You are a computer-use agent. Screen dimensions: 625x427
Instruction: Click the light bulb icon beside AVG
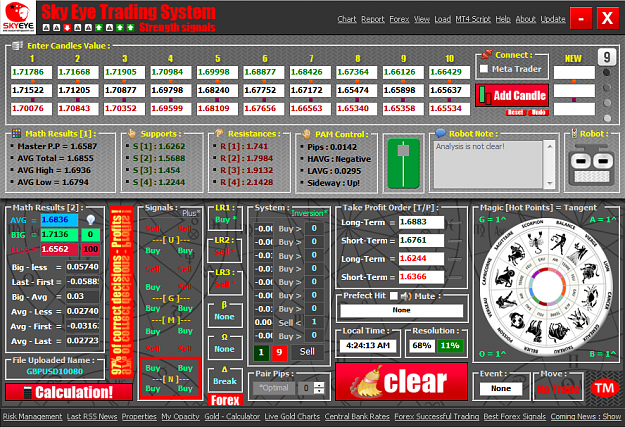[x=91, y=220]
